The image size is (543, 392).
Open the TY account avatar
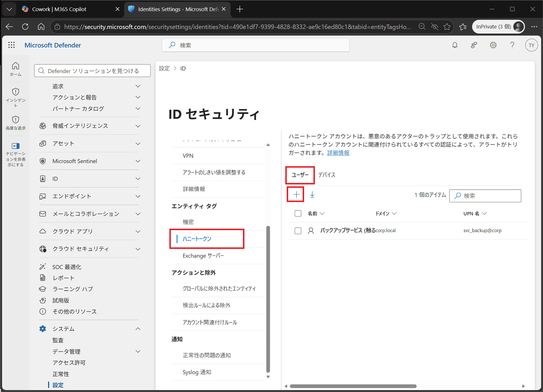tap(531, 45)
